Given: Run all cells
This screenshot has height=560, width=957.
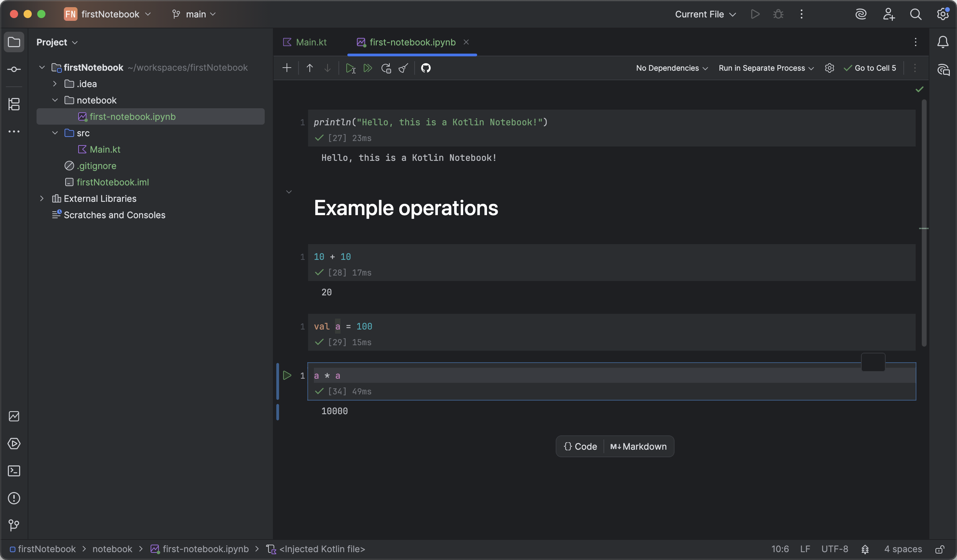Looking at the screenshot, I should click(x=367, y=68).
